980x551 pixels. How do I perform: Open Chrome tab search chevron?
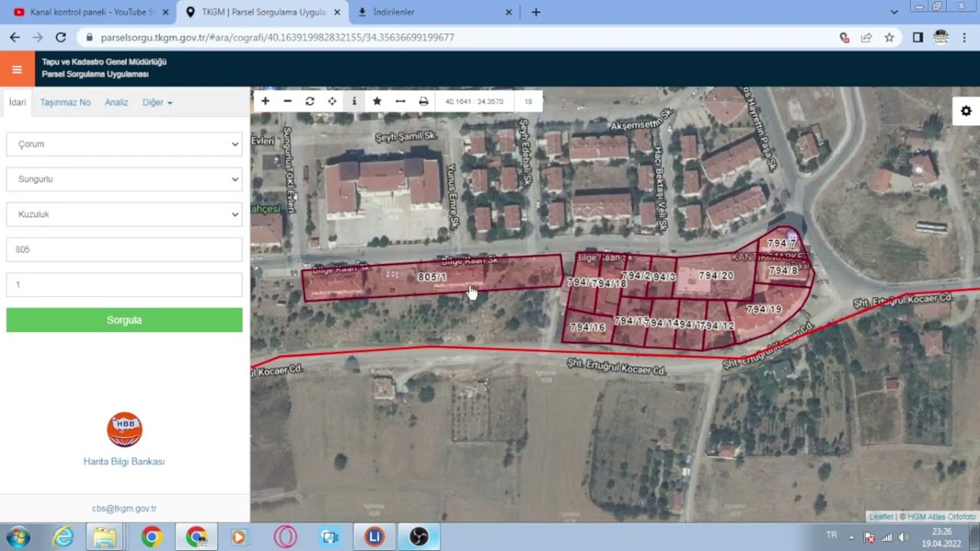pyautogui.click(x=894, y=12)
